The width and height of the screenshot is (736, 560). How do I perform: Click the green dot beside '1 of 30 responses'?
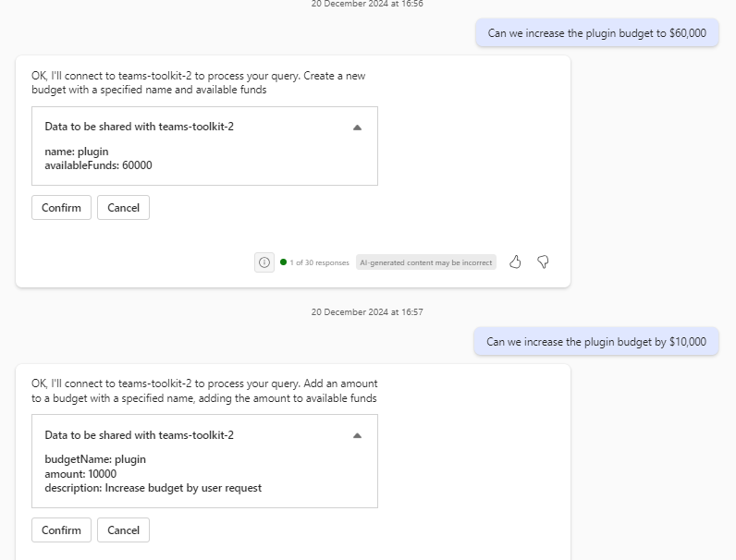tap(284, 262)
